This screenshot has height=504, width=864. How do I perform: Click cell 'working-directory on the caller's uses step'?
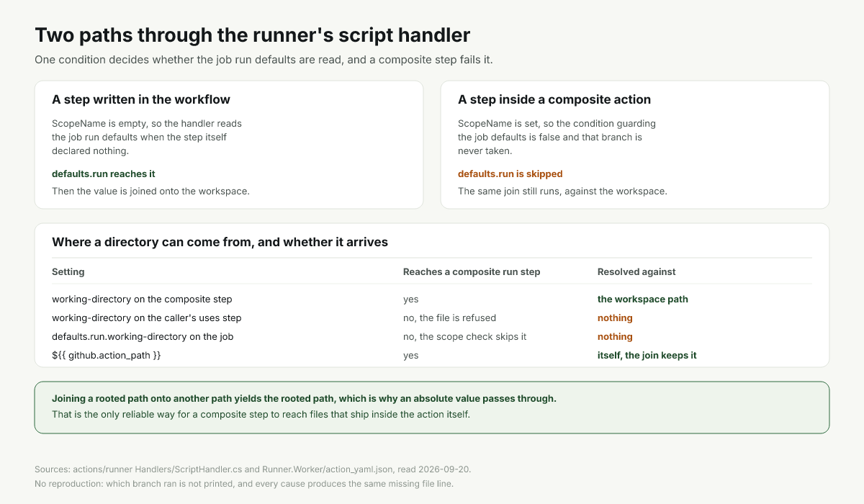(147, 318)
